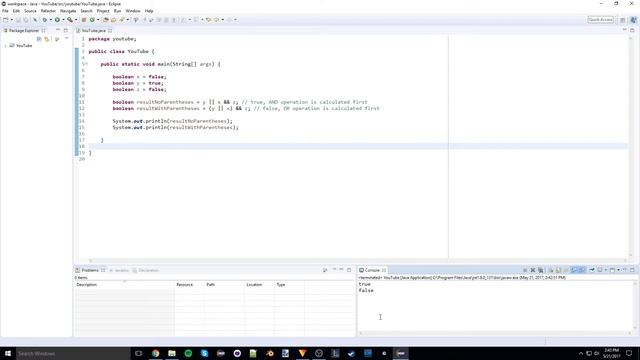
Task: Click the Remove Launch icon in Console
Action: (533, 270)
